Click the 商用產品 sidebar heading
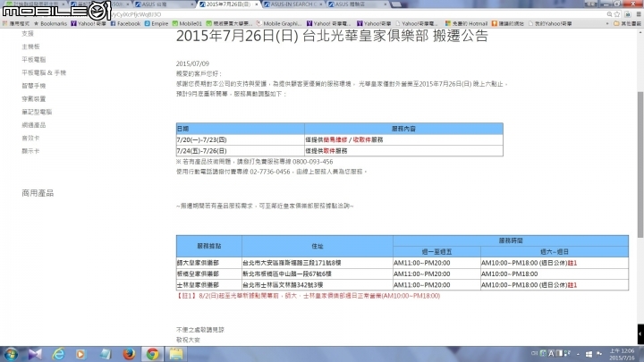The width and height of the screenshot is (644, 362). coord(38,193)
